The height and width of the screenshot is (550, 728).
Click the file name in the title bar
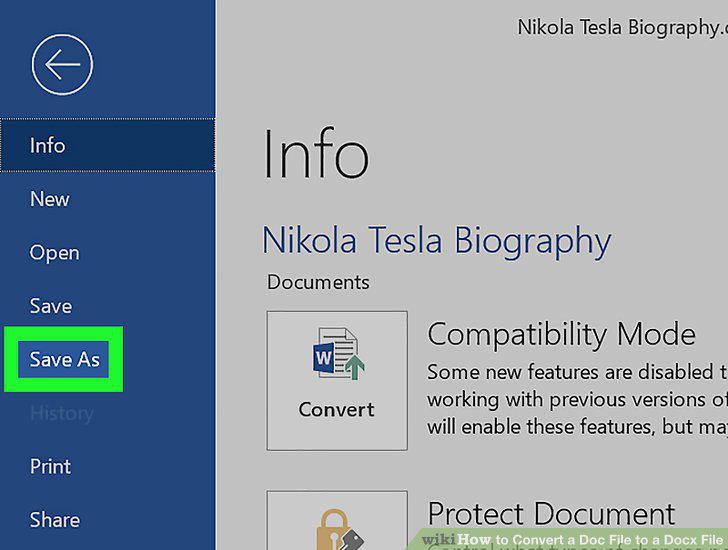623,27
